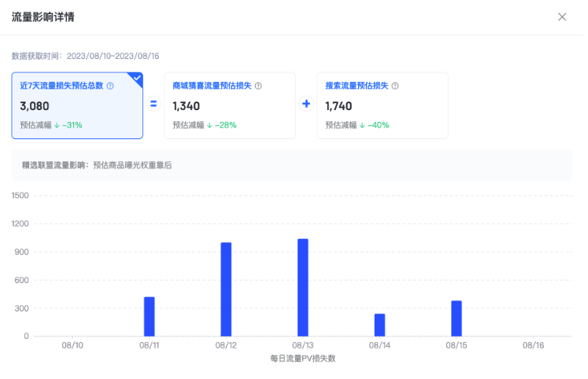Click the 精选联盟流量影响 notice banner
The height and width of the screenshot is (379, 588).
coord(291,165)
